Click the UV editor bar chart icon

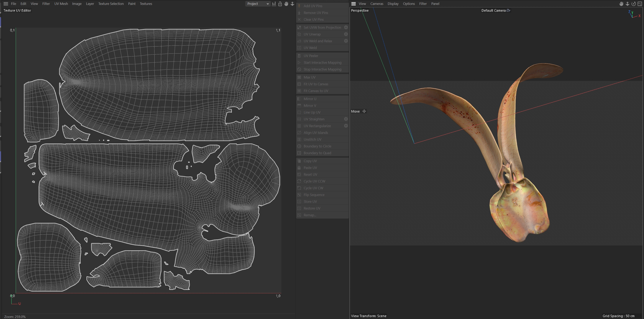pos(274,4)
